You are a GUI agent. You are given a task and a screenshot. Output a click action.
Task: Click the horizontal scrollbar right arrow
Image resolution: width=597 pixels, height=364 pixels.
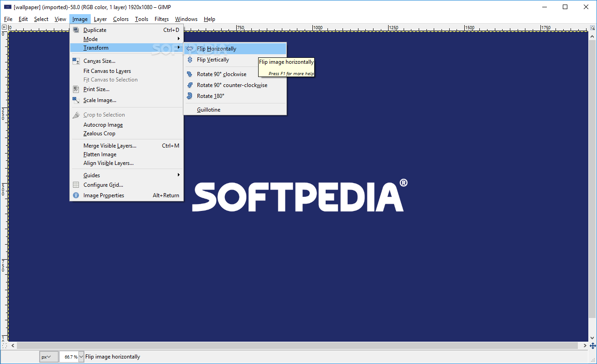point(585,346)
